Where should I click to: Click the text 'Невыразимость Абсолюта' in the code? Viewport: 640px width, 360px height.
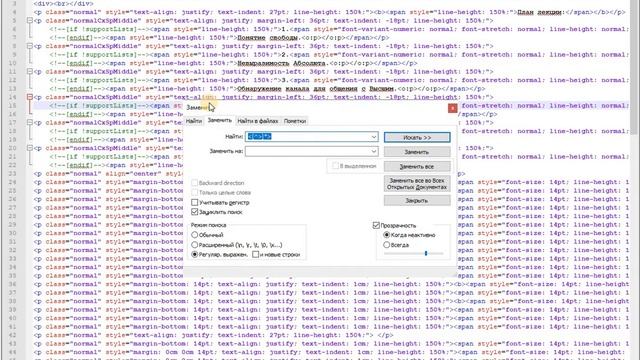[x=281, y=63]
